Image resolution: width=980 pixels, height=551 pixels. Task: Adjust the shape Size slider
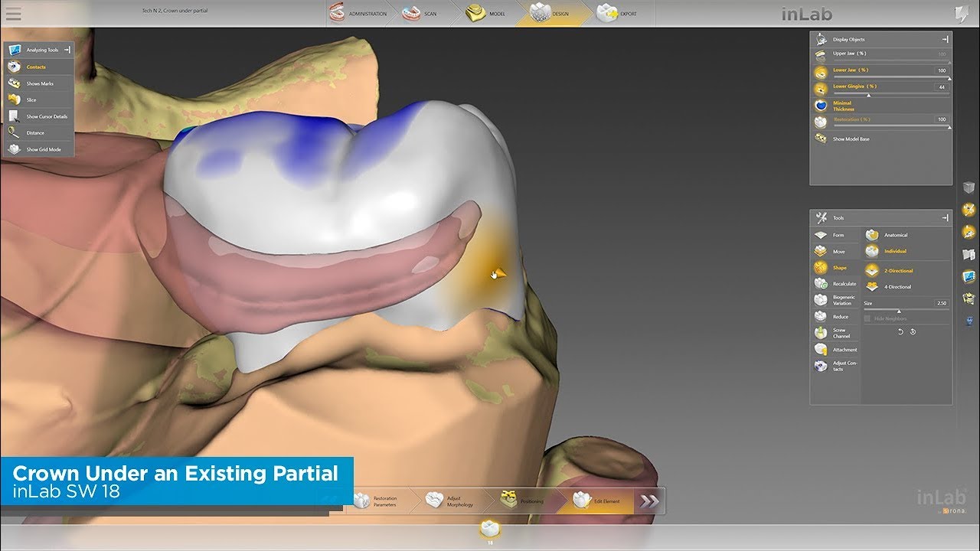tap(906, 310)
